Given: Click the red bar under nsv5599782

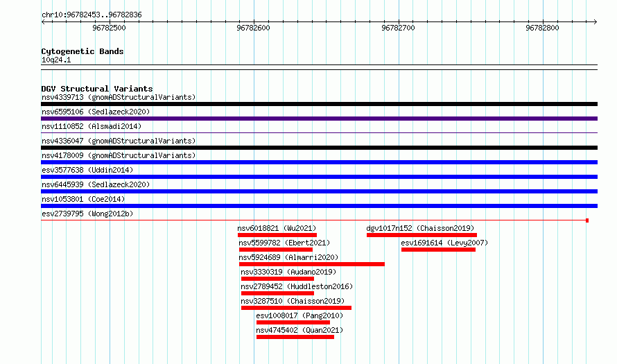Looking at the screenshot, I should coord(276,250).
